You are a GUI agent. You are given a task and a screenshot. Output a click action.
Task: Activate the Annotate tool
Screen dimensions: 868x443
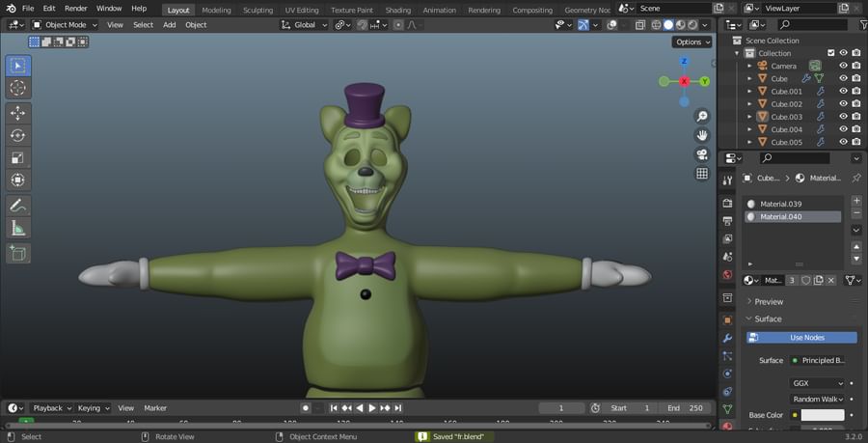[x=18, y=206]
